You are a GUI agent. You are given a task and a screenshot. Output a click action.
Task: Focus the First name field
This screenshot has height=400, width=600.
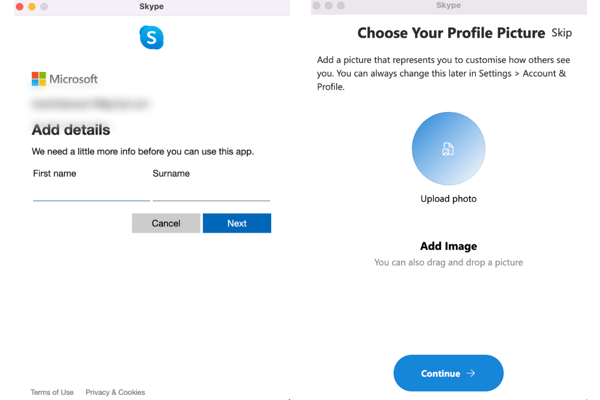91,192
